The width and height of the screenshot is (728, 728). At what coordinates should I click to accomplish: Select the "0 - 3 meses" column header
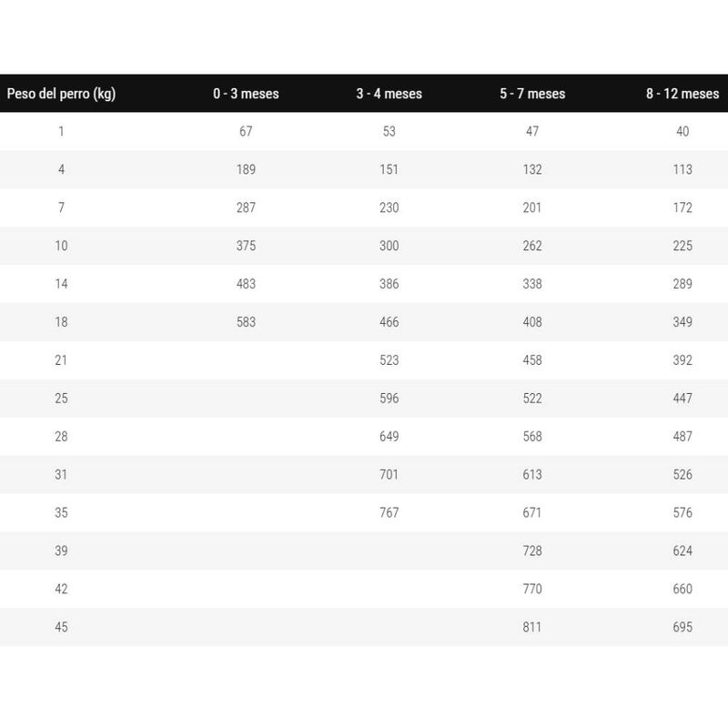click(x=246, y=94)
